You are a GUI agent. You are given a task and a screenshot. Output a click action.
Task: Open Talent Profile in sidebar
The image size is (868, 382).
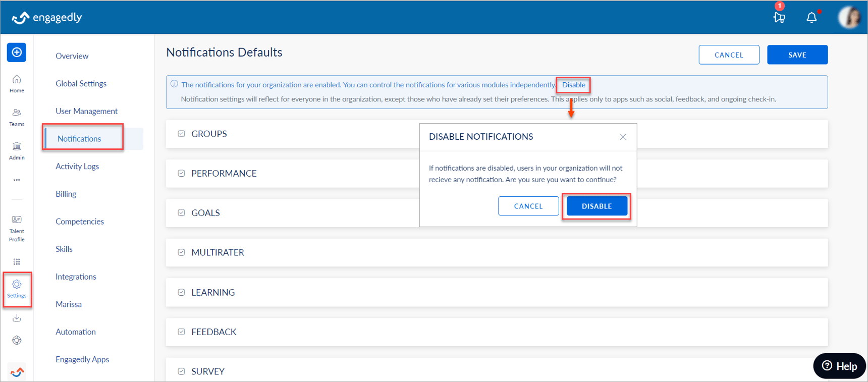point(17,228)
